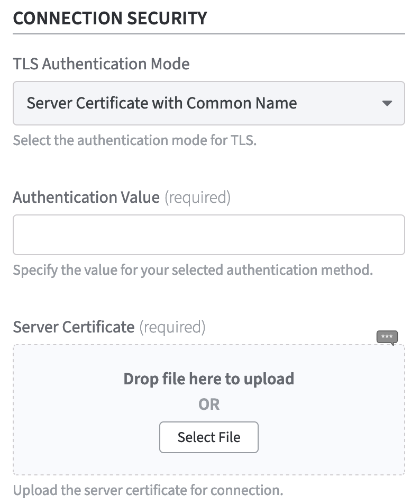Click the 'Server Certificate' field label
Screen dimensions: 420x504
[74, 327]
